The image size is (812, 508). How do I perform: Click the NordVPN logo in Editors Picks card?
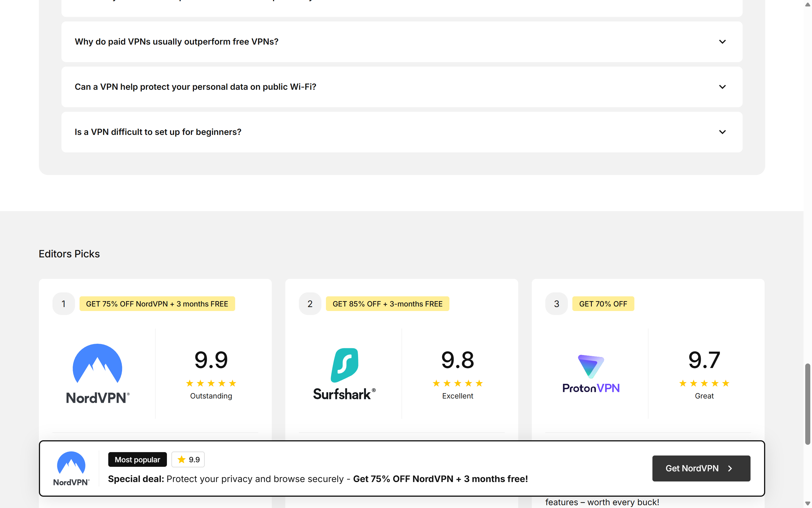tap(98, 374)
